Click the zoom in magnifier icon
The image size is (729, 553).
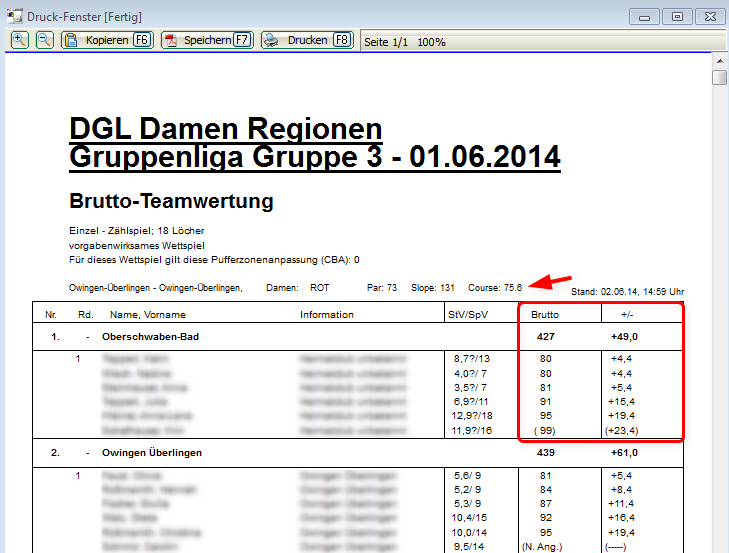coord(19,40)
